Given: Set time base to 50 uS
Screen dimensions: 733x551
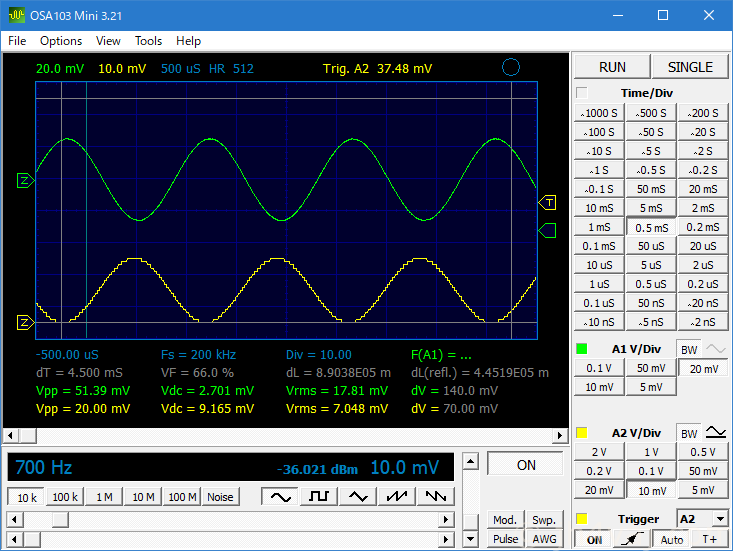Looking at the screenshot, I should [651, 246].
